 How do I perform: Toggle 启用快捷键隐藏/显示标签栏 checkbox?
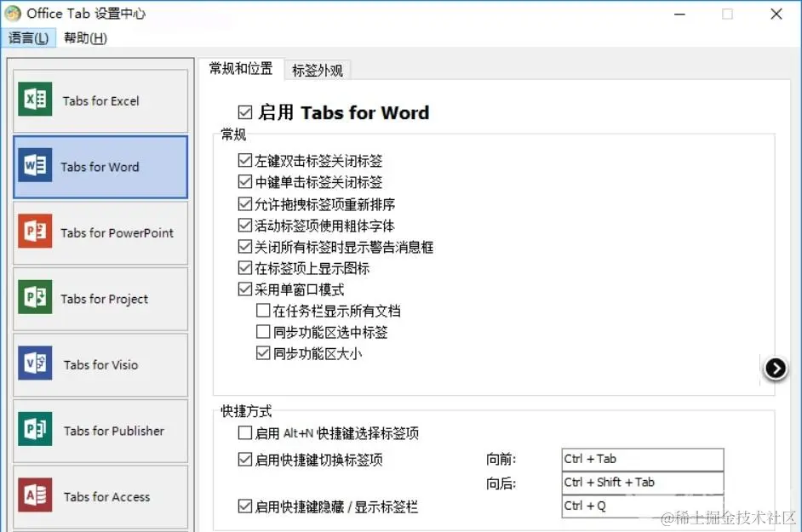[x=245, y=506]
